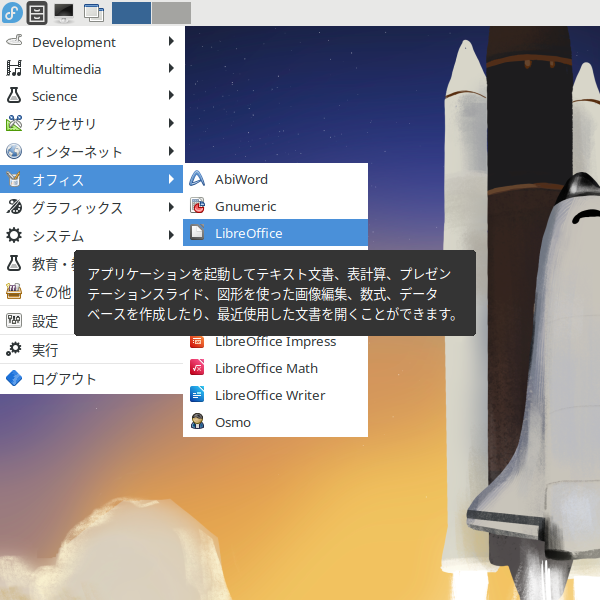Expand the Science submenu arrow
Viewport: 600px width, 600px height.
[171, 96]
